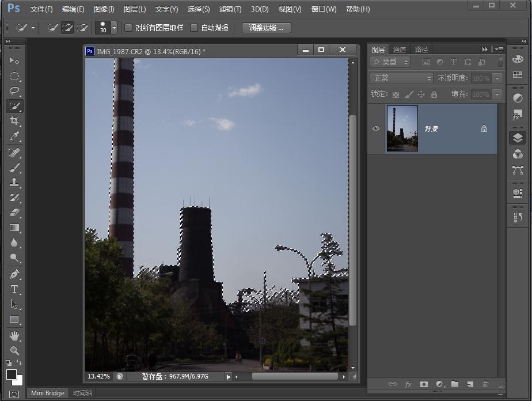Toggle the 自动增强 checkbox
532x401 pixels.
pos(194,28)
